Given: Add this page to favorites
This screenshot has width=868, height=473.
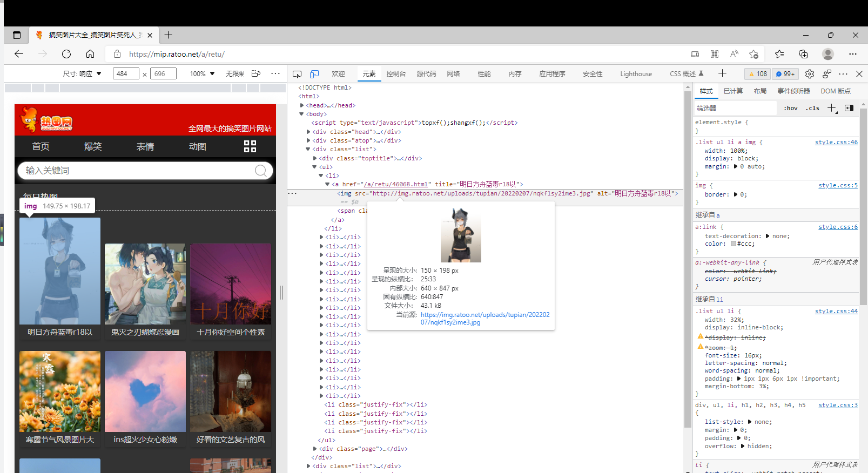Looking at the screenshot, I should click(753, 54).
